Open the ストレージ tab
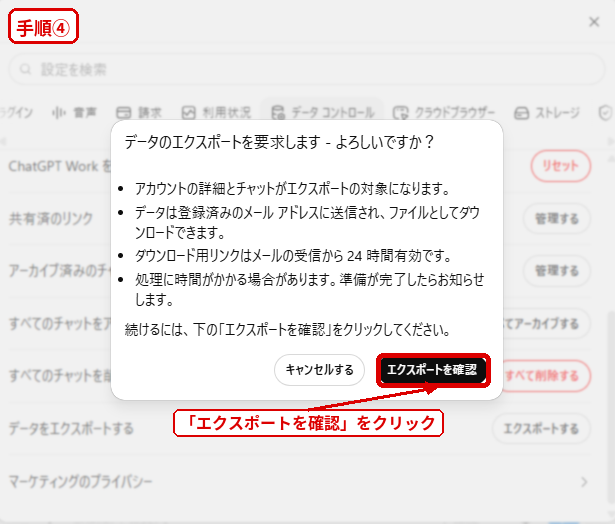 (x=547, y=113)
